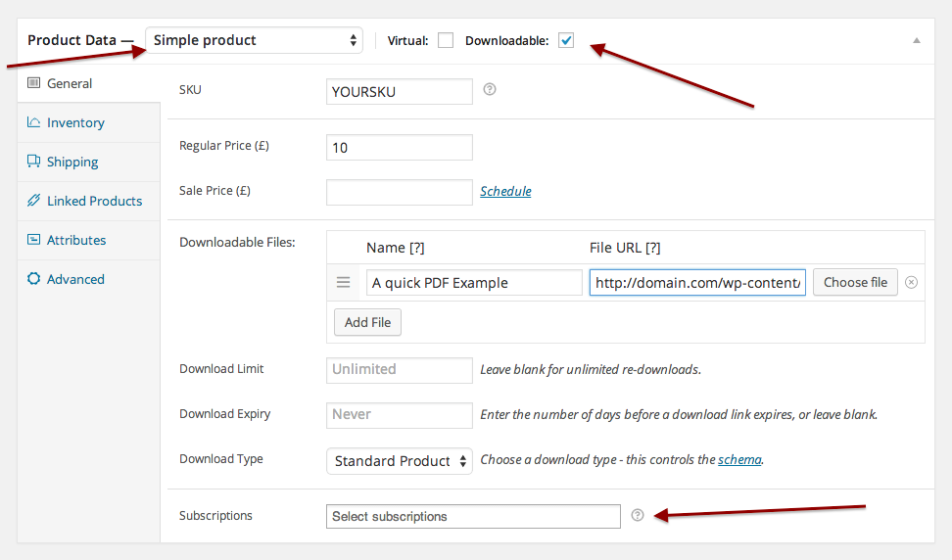Click the Advanced gear icon

point(34,279)
